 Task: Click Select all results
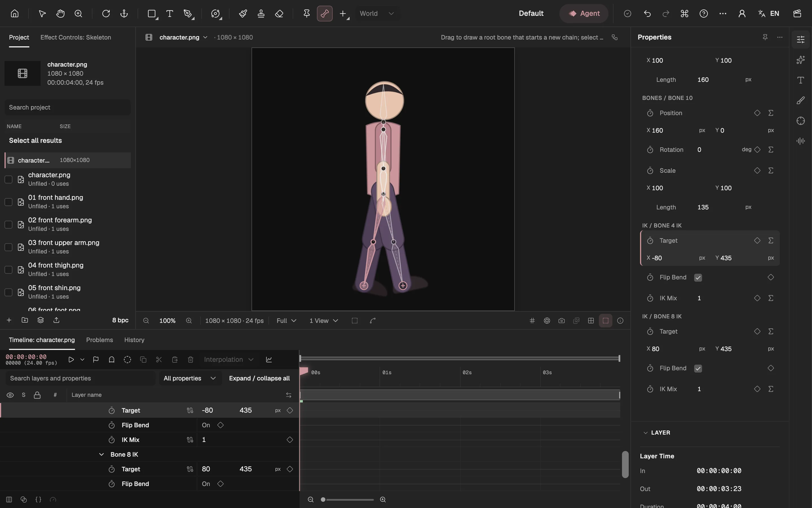pos(35,141)
